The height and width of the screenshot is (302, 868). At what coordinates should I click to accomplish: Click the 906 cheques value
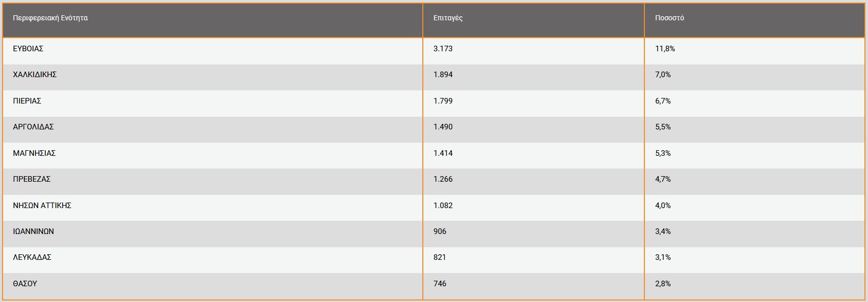[440, 231]
